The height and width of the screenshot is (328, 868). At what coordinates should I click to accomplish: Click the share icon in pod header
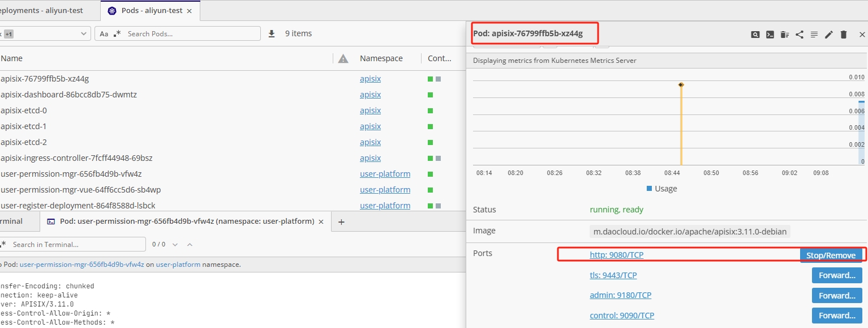[x=799, y=35]
